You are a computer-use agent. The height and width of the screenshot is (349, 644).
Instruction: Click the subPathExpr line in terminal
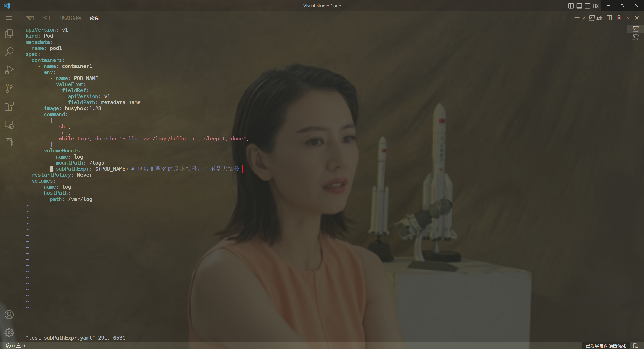tap(147, 169)
